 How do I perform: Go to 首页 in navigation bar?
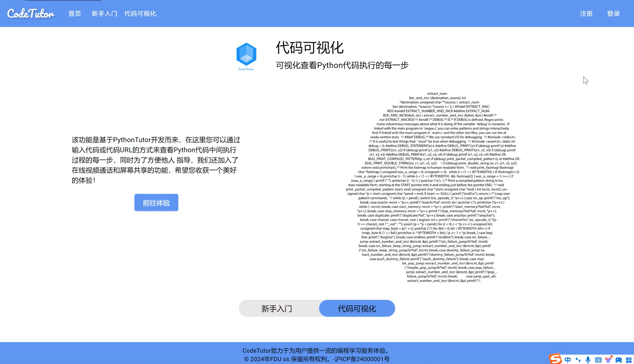pos(75,13)
